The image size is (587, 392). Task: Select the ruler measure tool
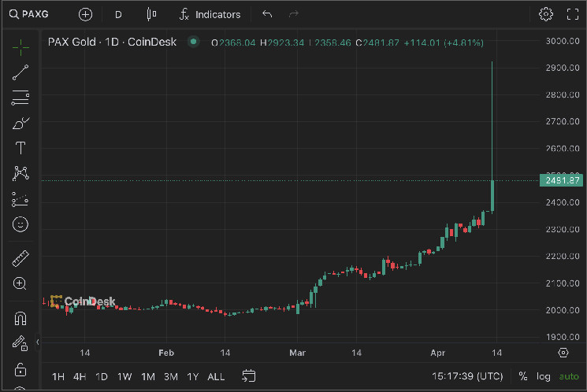click(x=20, y=258)
